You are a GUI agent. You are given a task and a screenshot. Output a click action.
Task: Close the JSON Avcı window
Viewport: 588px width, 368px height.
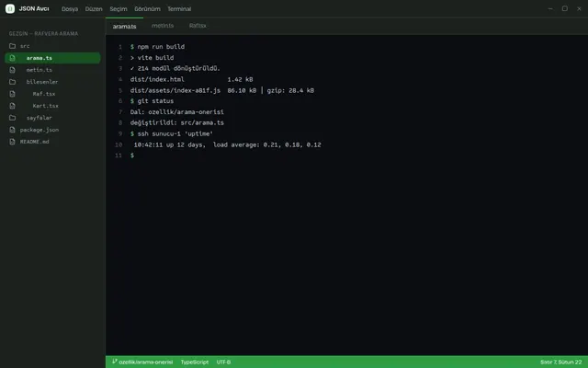[x=579, y=8]
